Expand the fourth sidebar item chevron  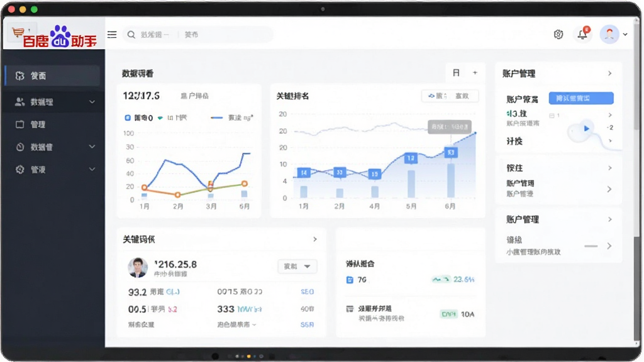point(92,146)
